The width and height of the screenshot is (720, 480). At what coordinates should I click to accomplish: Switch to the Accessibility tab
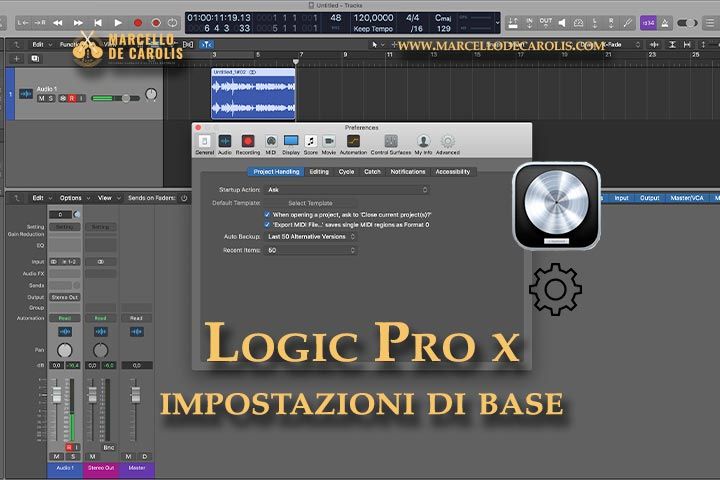coord(453,172)
